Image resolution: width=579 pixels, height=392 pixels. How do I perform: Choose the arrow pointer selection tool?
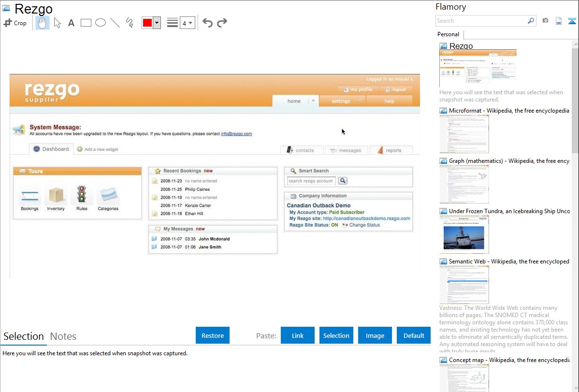click(57, 23)
